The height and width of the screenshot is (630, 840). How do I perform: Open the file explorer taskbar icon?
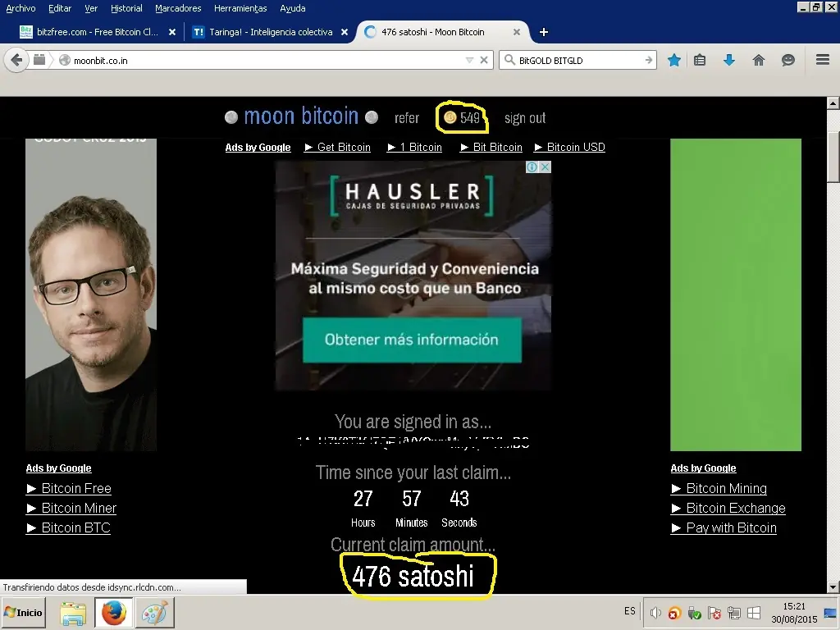tap(73, 614)
